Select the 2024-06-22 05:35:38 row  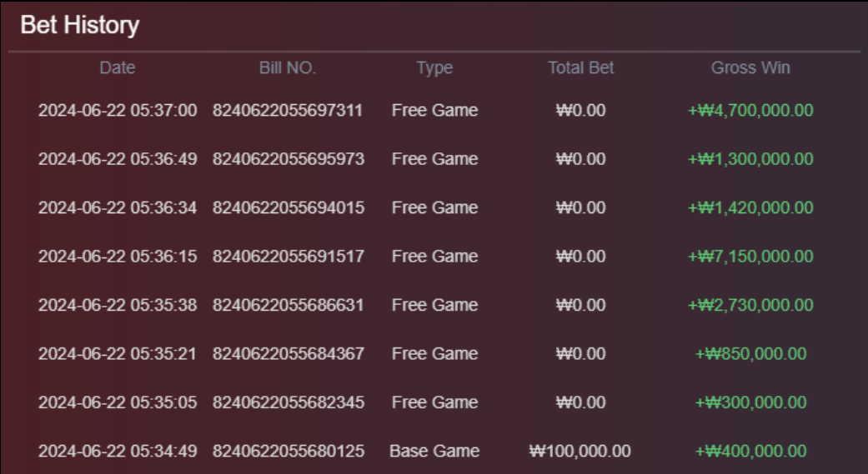pyautogui.click(x=434, y=305)
